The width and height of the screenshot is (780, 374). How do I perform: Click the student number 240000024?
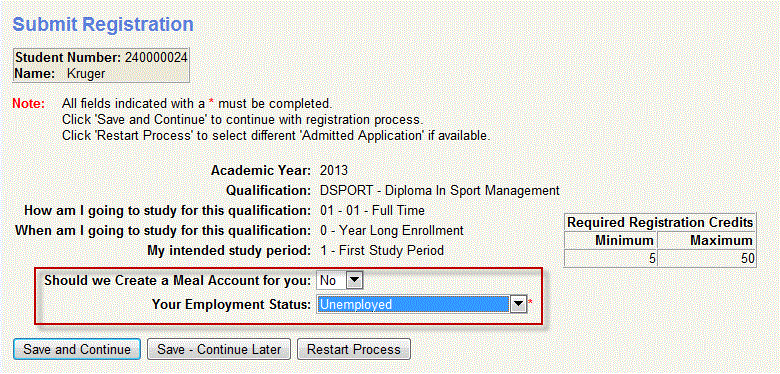[x=156, y=58]
